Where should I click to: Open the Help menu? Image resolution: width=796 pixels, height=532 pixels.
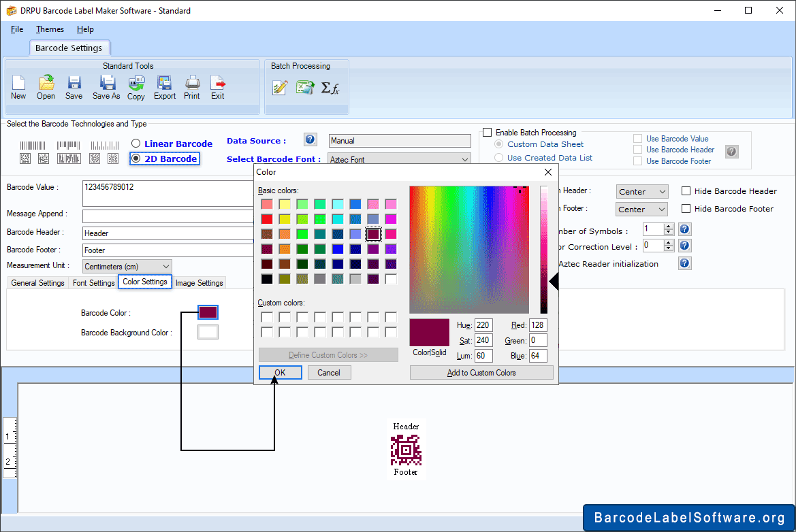point(85,29)
